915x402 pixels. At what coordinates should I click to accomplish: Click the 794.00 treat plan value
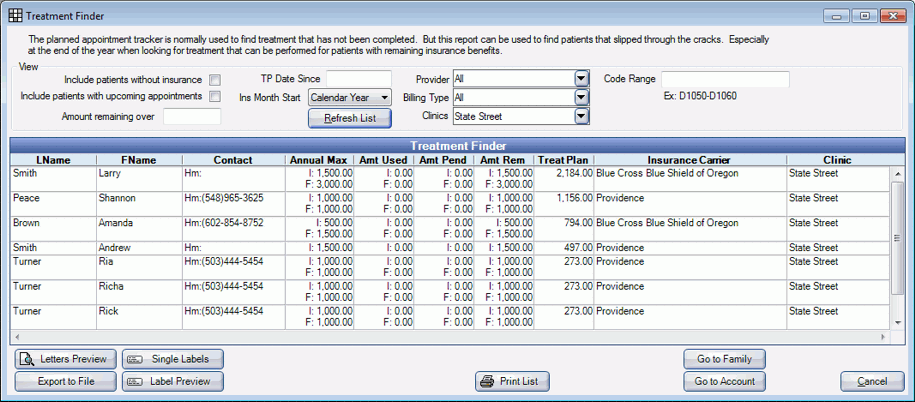[579, 223]
